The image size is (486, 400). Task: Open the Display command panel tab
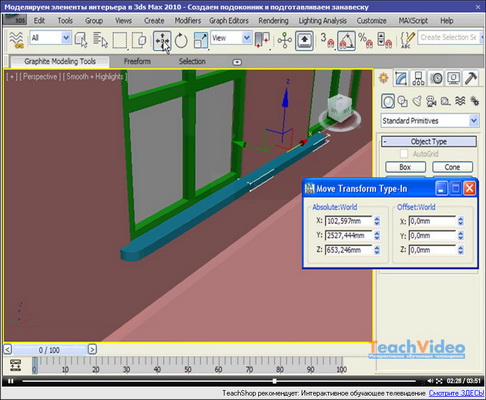454,78
